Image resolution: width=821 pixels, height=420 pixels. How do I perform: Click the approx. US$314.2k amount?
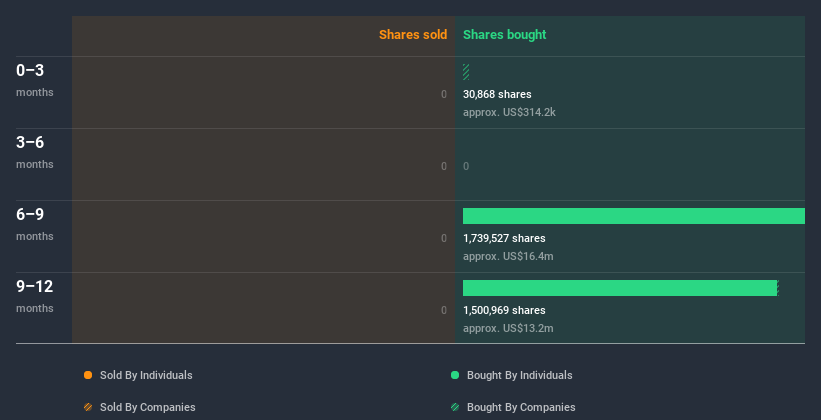point(509,113)
